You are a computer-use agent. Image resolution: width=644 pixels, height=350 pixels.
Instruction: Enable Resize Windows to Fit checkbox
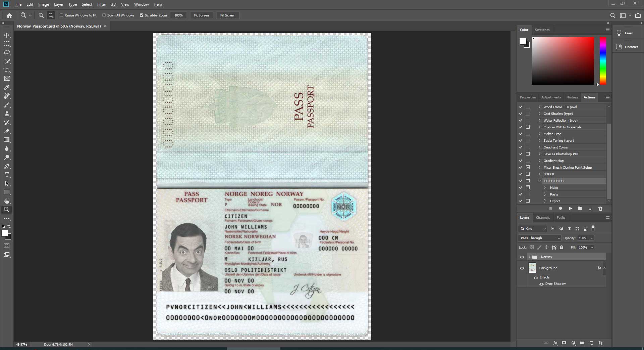click(x=61, y=15)
